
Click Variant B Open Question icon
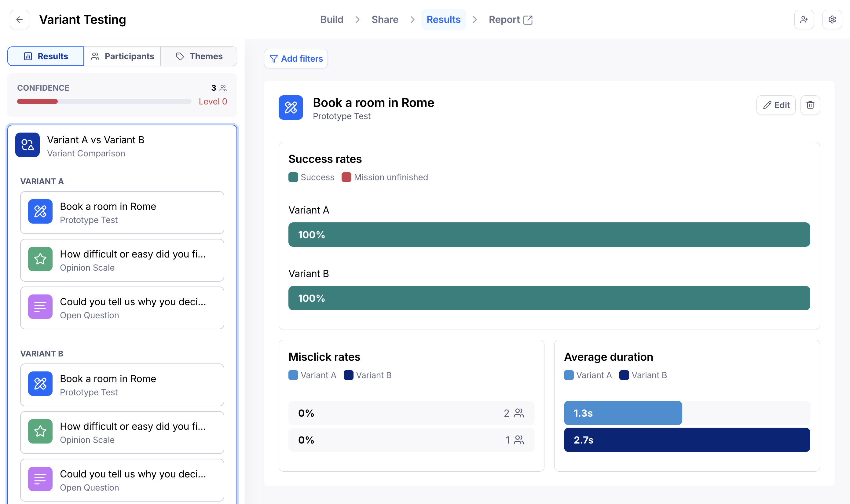tap(40, 479)
